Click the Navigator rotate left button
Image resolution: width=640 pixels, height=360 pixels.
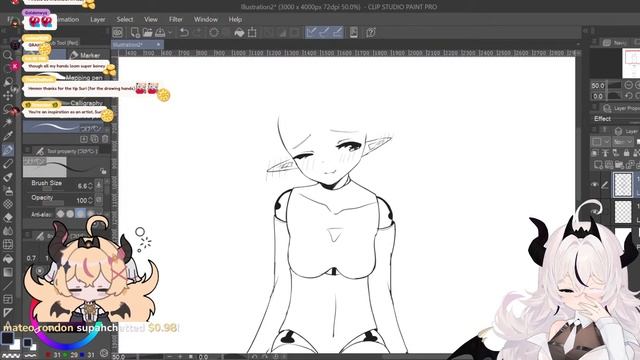click(629, 96)
